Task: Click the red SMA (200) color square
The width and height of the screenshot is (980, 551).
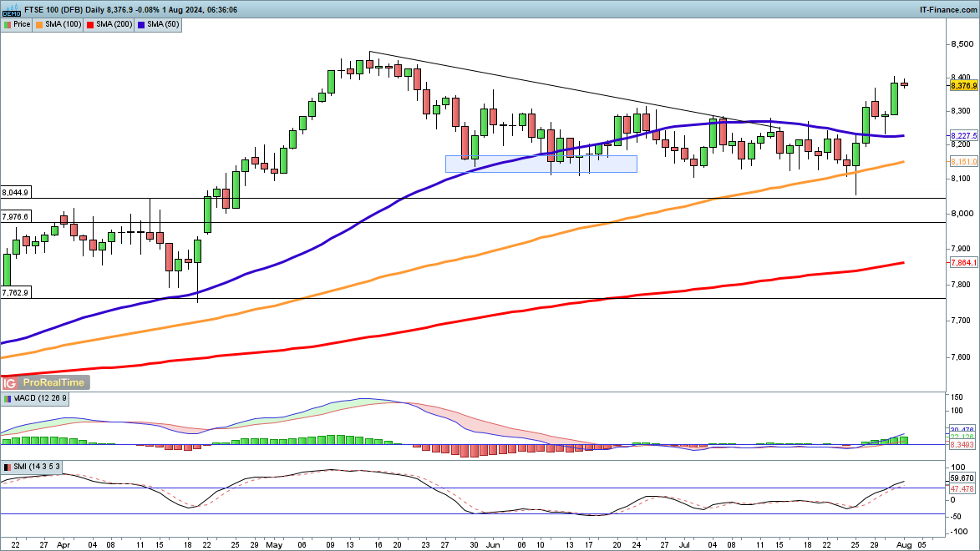Action: pos(89,25)
